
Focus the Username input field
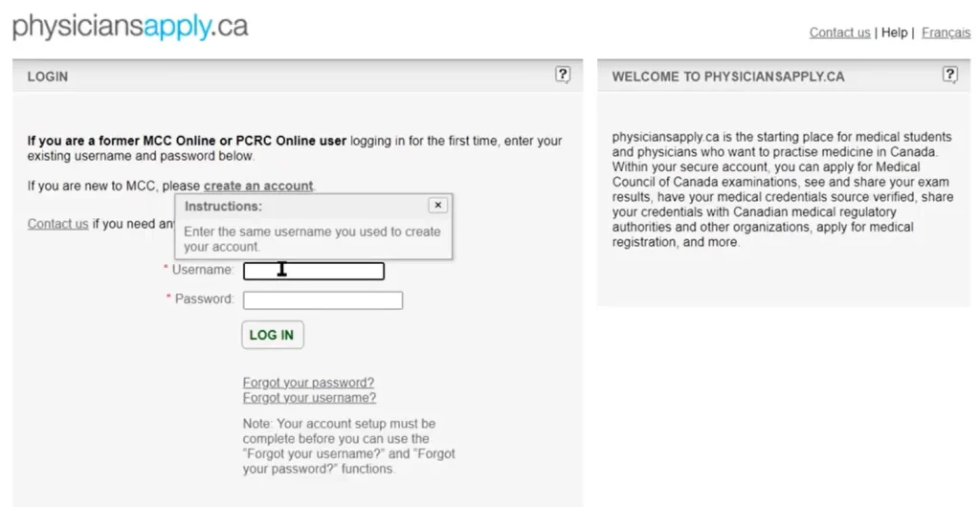(x=314, y=271)
